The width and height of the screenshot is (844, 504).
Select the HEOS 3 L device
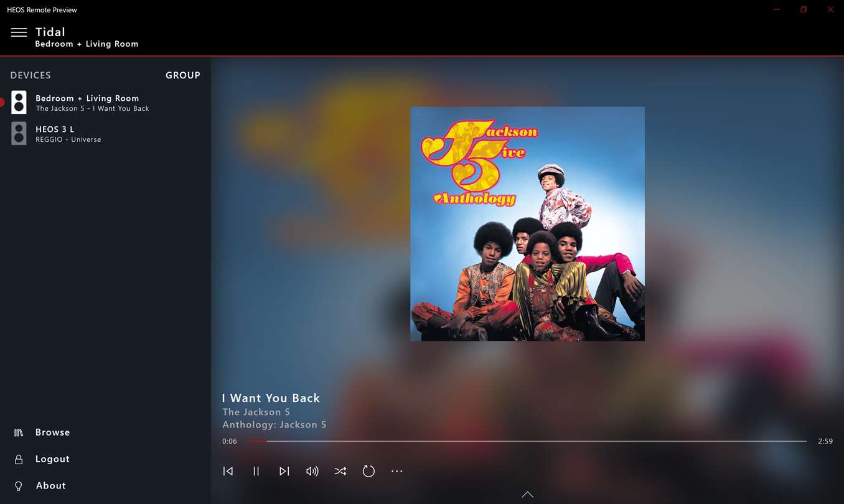106,134
